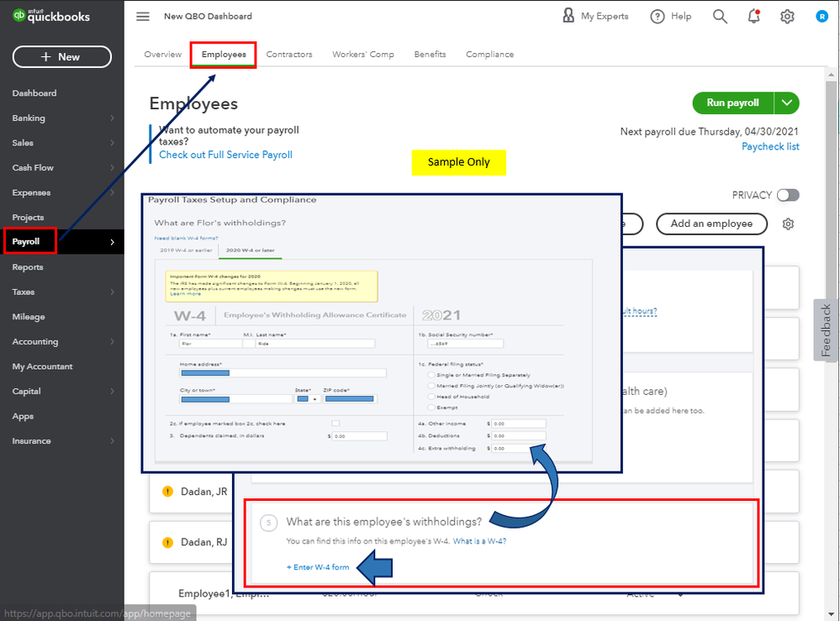
Task: Open employee list settings gear
Action: coord(788,224)
